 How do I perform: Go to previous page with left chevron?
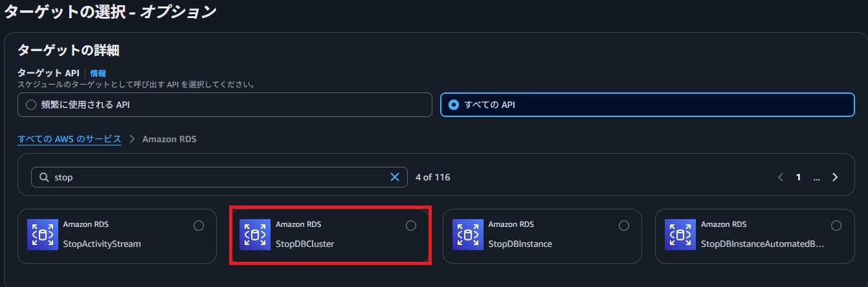click(781, 177)
